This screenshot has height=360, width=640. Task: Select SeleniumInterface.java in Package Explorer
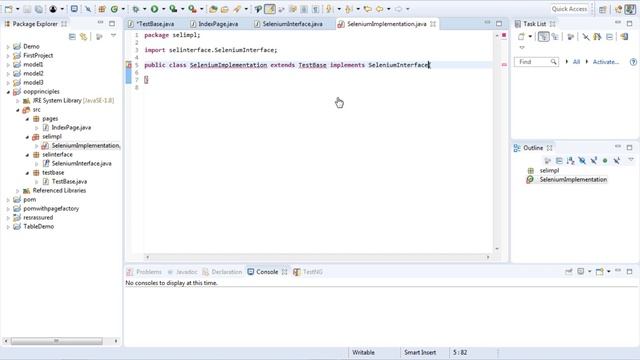click(x=82, y=164)
